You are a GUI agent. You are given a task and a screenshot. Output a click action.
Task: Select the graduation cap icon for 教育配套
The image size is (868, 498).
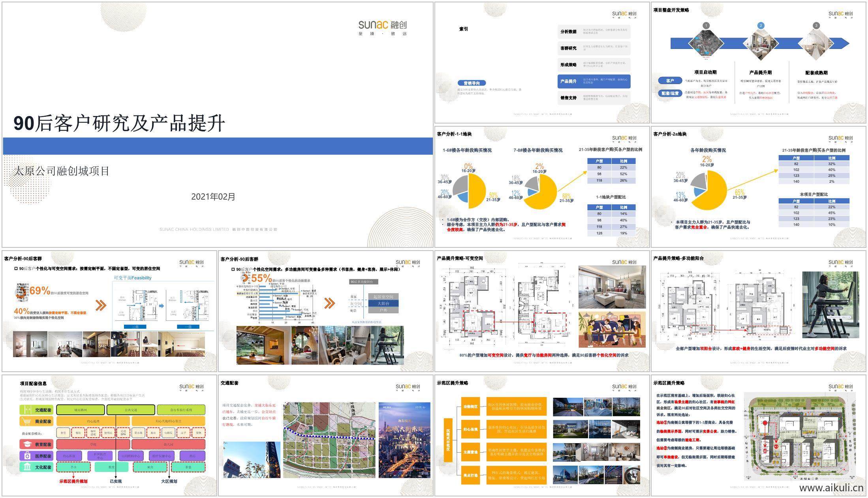tap(27, 445)
